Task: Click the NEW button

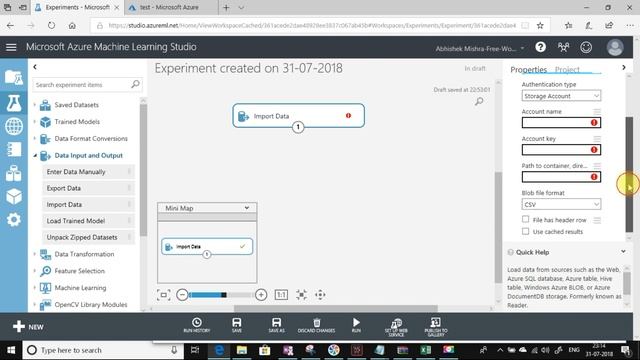Action: (28, 327)
